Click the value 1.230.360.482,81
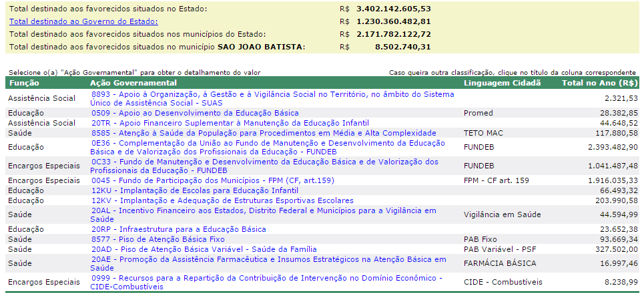 coord(394,21)
